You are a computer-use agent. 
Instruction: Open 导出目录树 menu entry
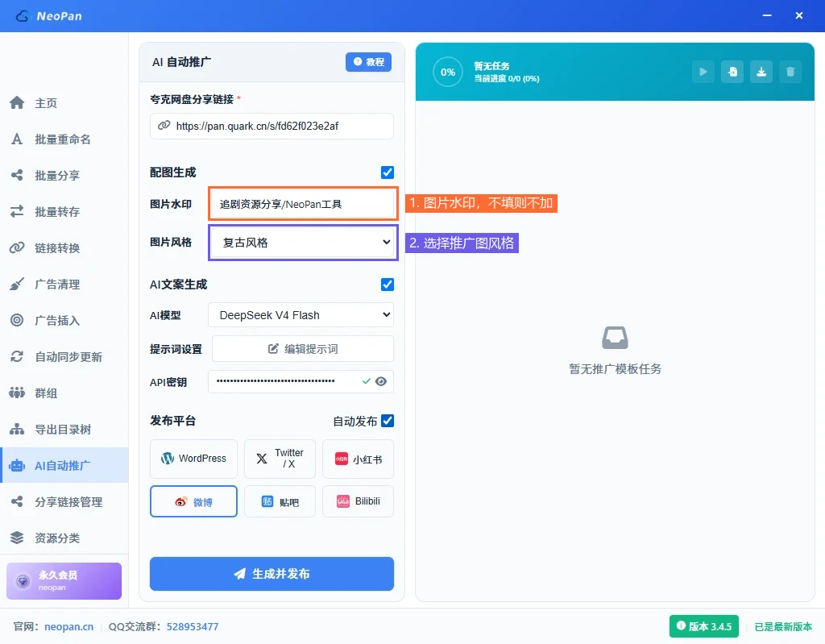[x=64, y=429]
